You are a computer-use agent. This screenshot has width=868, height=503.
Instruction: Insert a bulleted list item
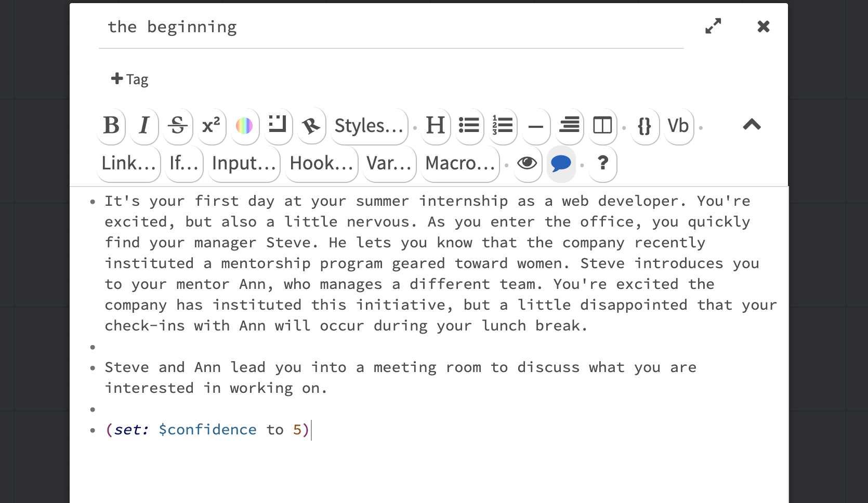(x=469, y=126)
